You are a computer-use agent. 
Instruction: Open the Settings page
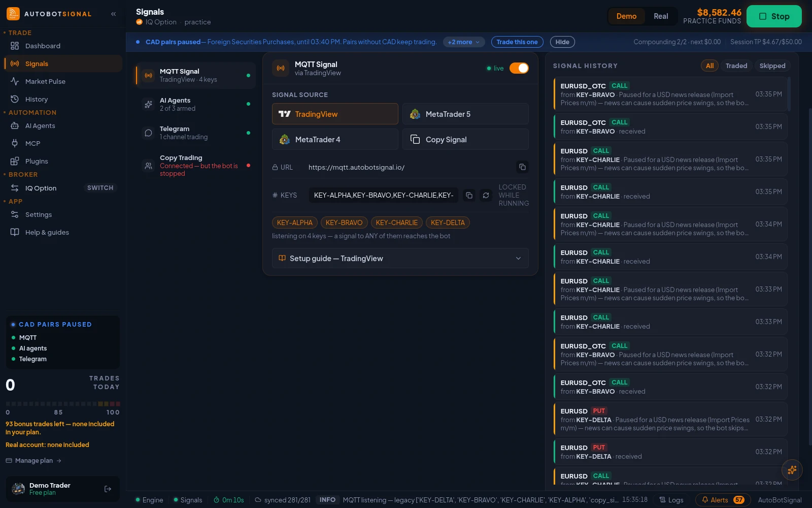point(63,214)
